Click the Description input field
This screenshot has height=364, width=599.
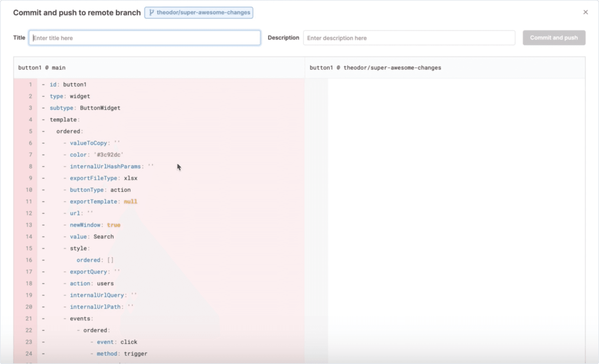[409, 38]
